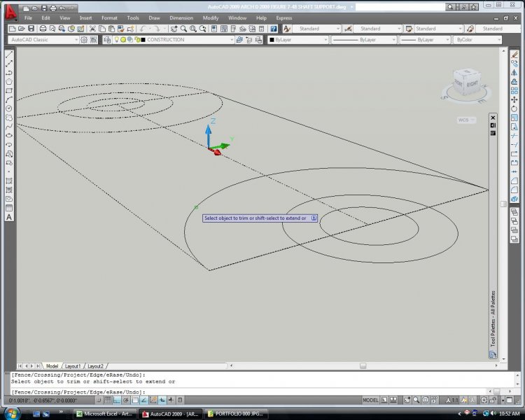
Task: Open the AutoCAD Classic workspace dropdown
Action: [43, 40]
